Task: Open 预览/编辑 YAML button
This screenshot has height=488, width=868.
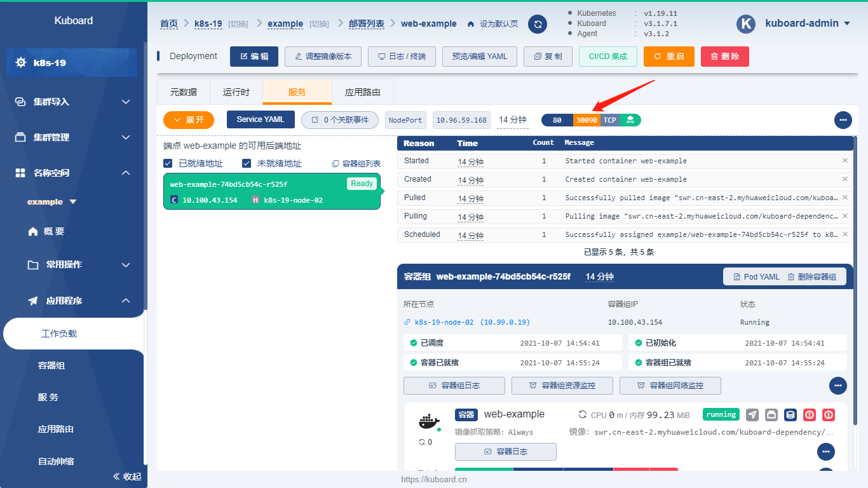Action: (480, 56)
